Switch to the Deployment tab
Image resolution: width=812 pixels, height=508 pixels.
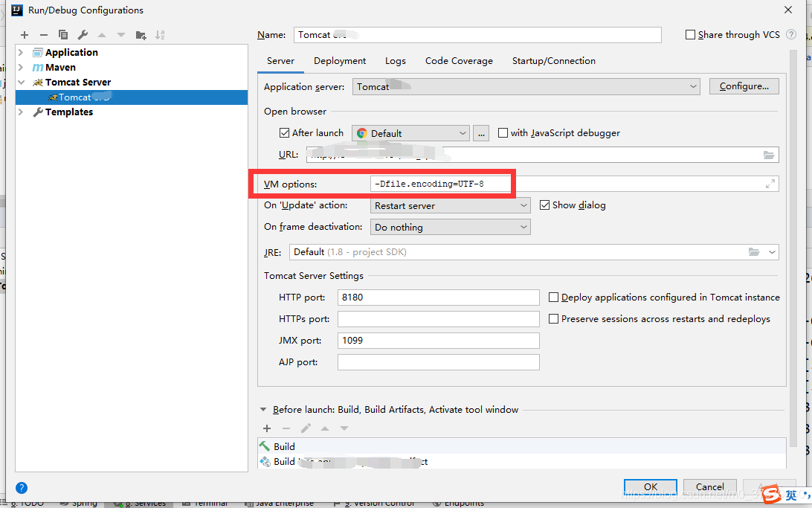coord(340,61)
